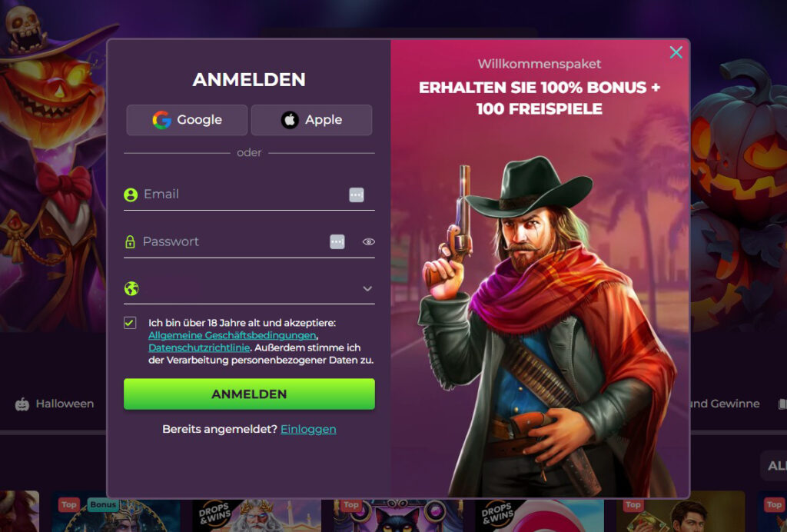Show password with the eye icon
The height and width of the screenshot is (532, 787).
(x=368, y=241)
